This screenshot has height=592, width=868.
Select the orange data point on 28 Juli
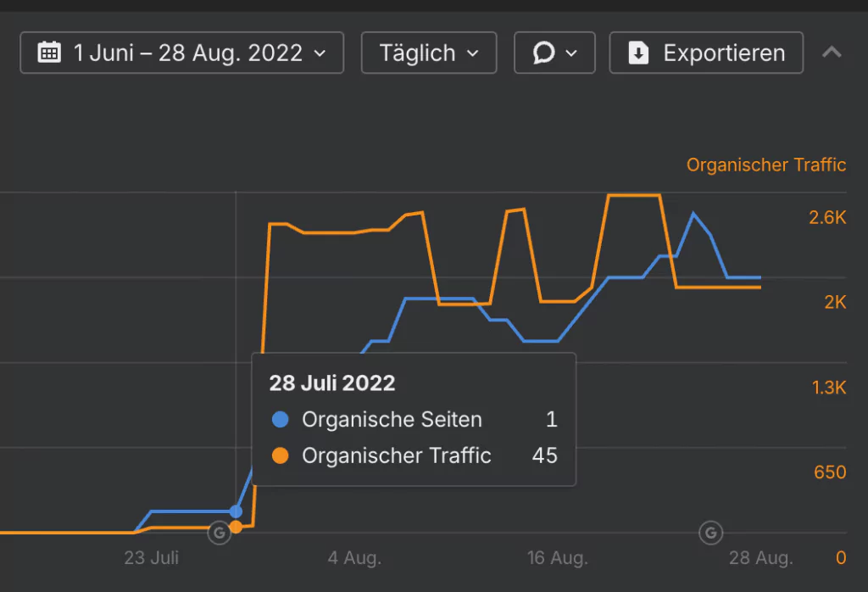point(236,527)
